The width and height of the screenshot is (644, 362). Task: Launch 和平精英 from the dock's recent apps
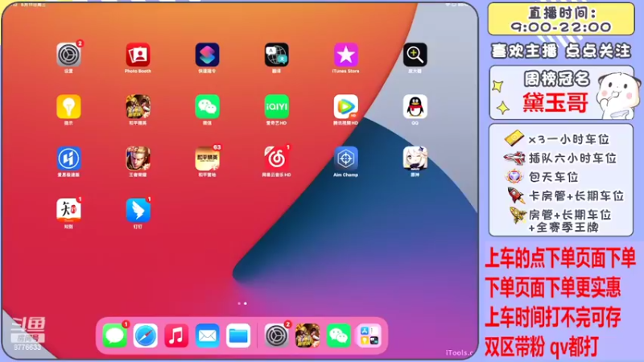tap(308, 335)
